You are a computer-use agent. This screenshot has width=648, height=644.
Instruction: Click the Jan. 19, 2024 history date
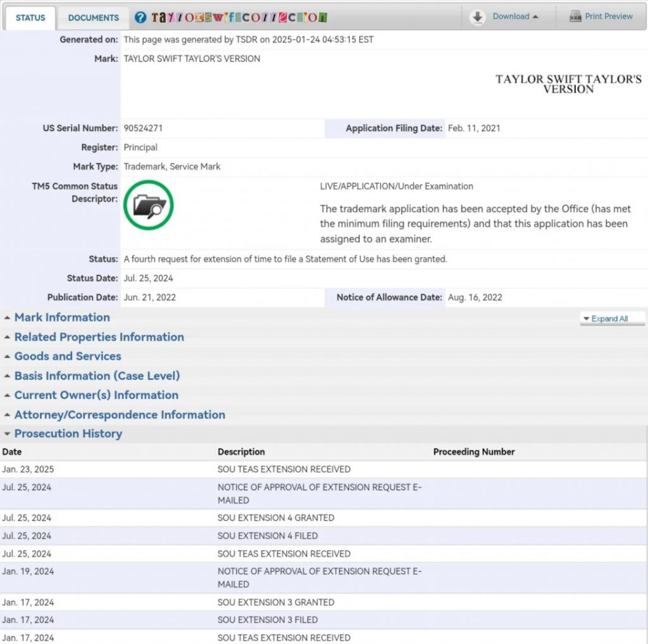28,572
